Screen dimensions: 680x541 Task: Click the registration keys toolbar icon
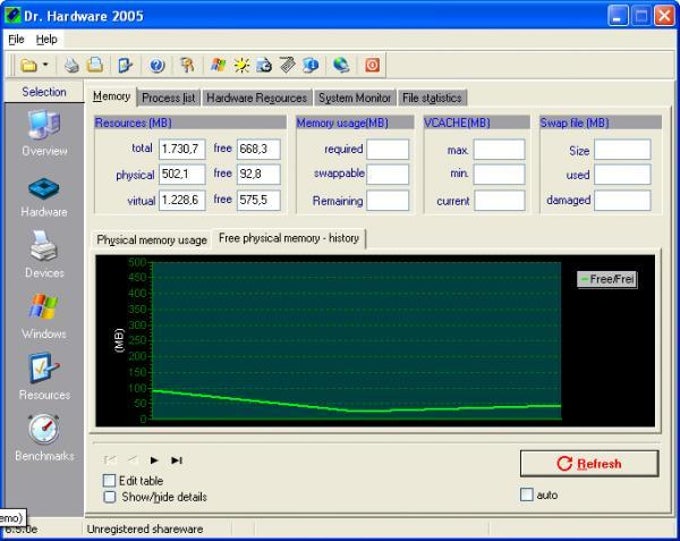click(x=187, y=66)
